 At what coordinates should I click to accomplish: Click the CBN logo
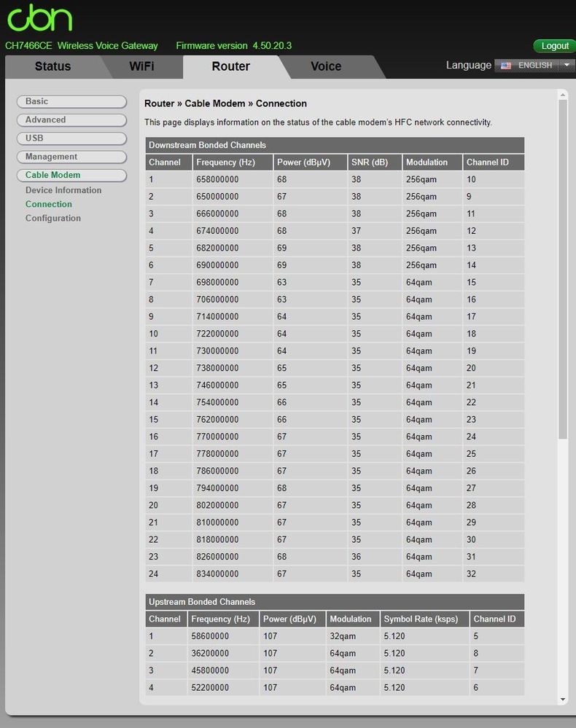click(x=40, y=17)
